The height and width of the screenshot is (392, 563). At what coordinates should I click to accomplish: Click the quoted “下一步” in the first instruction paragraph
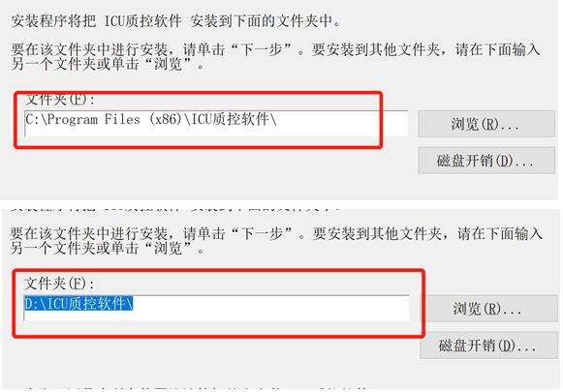261,49
